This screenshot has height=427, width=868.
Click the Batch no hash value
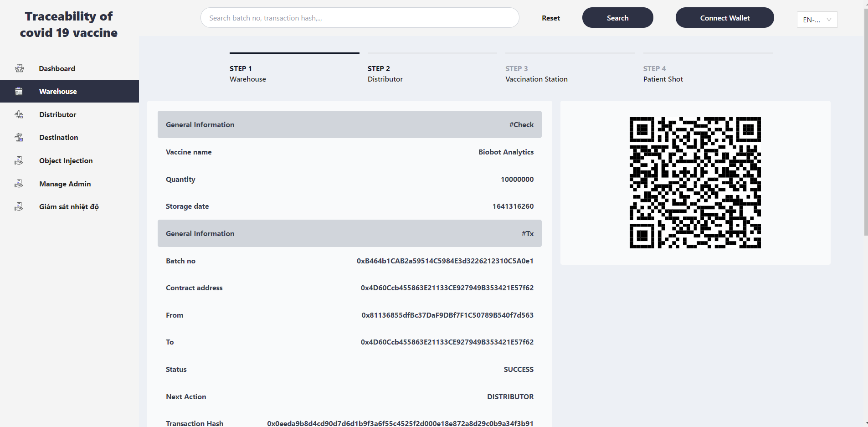[x=445, y=261]
